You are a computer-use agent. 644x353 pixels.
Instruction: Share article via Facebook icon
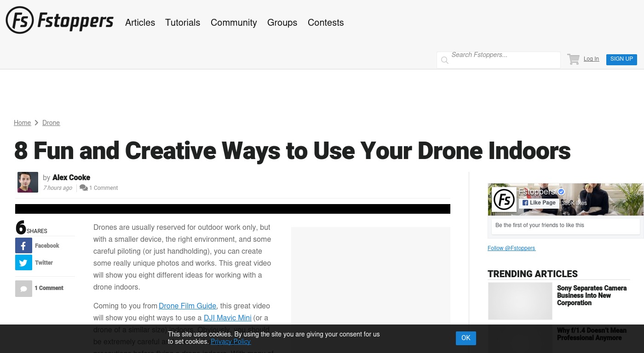(23, 245)
